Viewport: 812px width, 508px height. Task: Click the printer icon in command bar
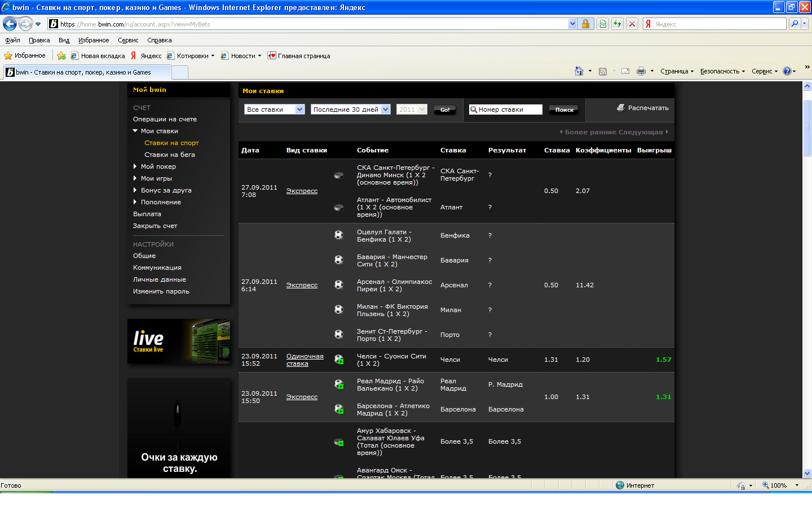(641, 71)
